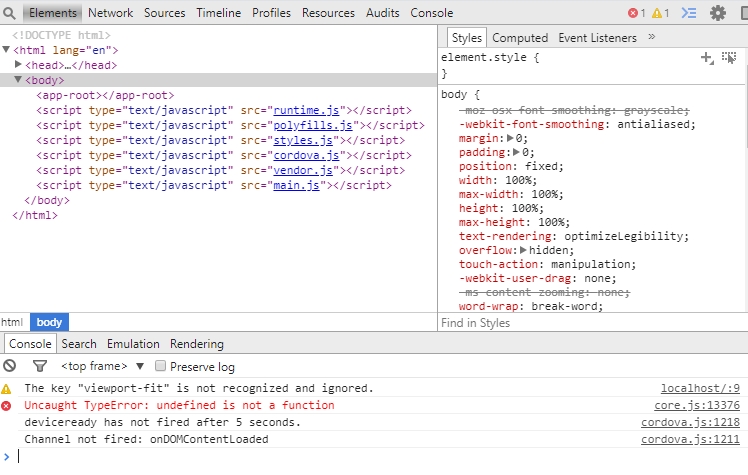The height and width of the screenshot is (475, 748).
Task: Open the runtime.js script link
Action: 306,110
